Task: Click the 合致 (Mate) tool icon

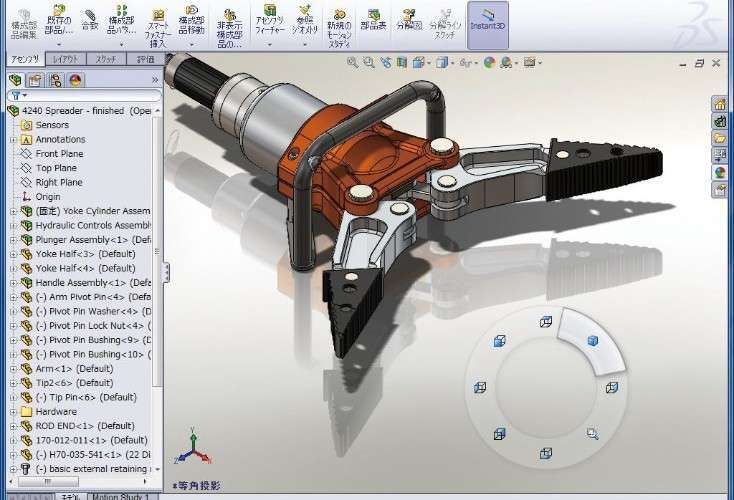Action: tap(90, 22)
